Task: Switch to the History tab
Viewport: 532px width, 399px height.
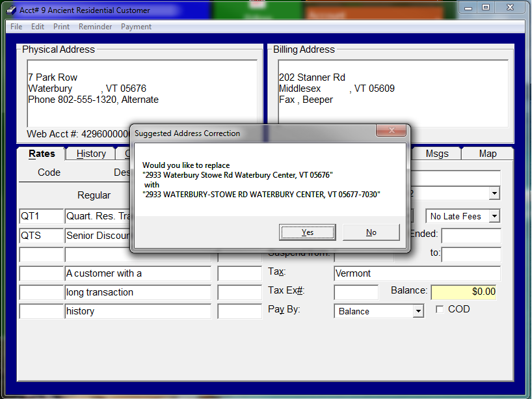Action: point(91,154)
